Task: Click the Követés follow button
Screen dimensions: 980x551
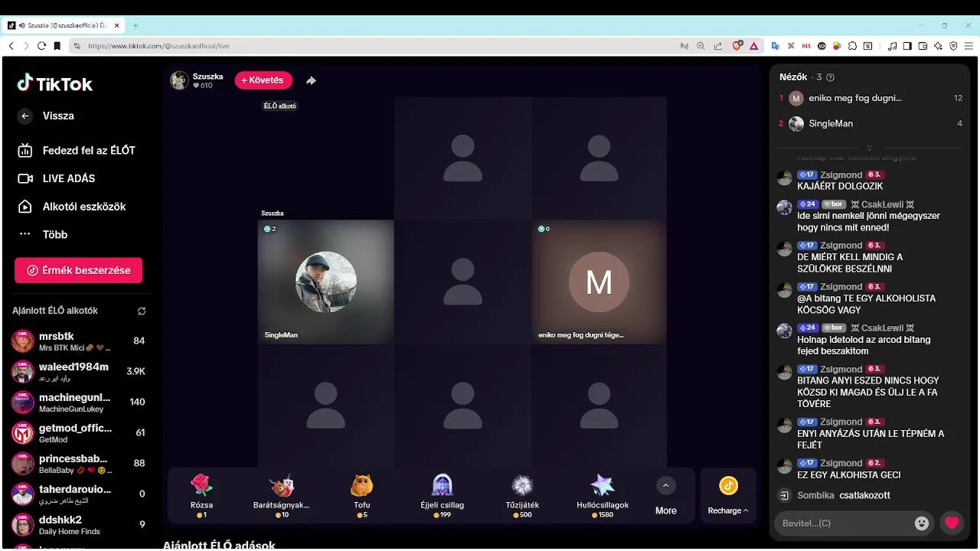Action: coord(263,80)
